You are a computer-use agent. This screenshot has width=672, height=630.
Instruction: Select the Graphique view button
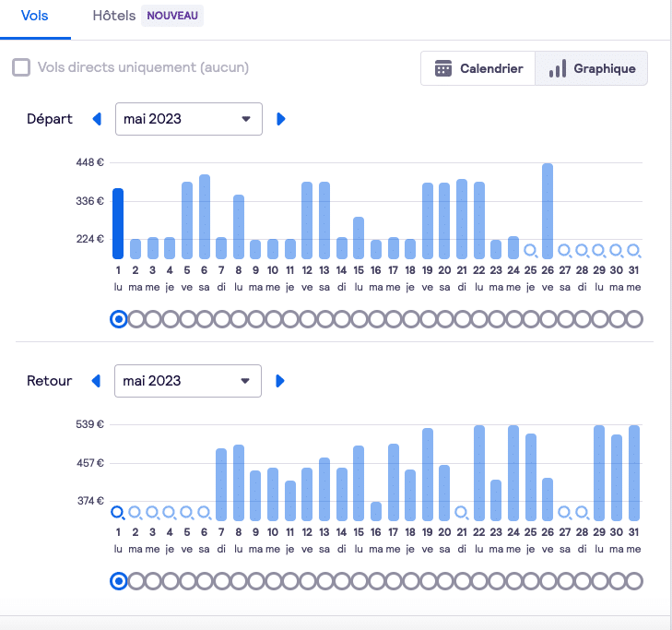click(x=592, y=68)
